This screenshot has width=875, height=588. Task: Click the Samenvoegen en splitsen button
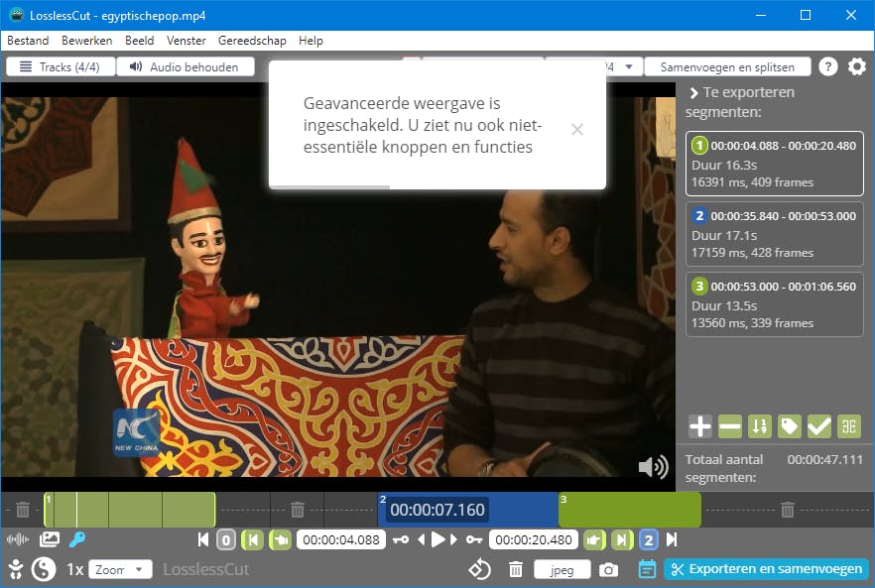[727, 67]
